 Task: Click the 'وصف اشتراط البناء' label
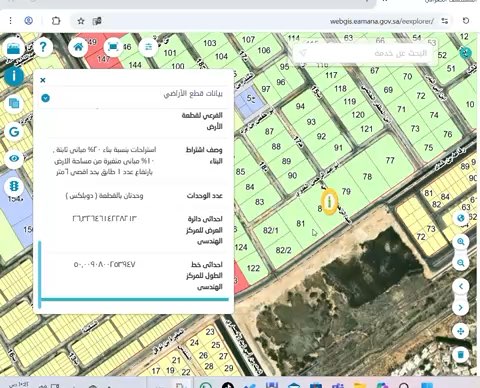click(204, 155)
